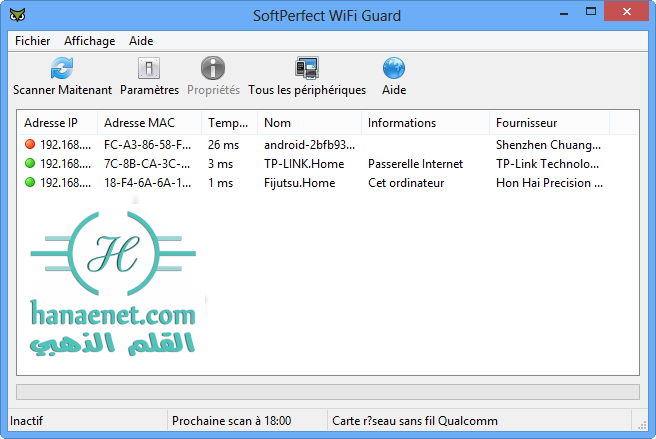
Task: Select device name android-2bfb93...
Action: pyautogui.click(x=309, y=145)
